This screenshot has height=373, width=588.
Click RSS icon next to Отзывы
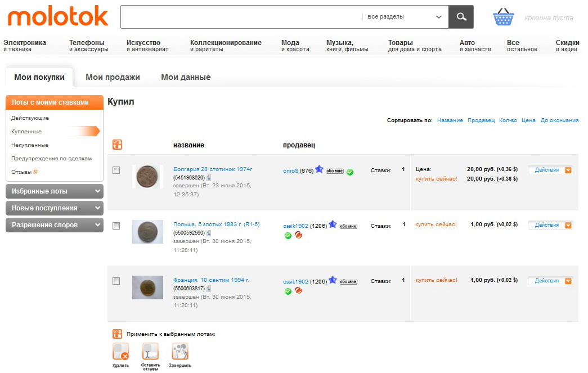coord(35,172)
